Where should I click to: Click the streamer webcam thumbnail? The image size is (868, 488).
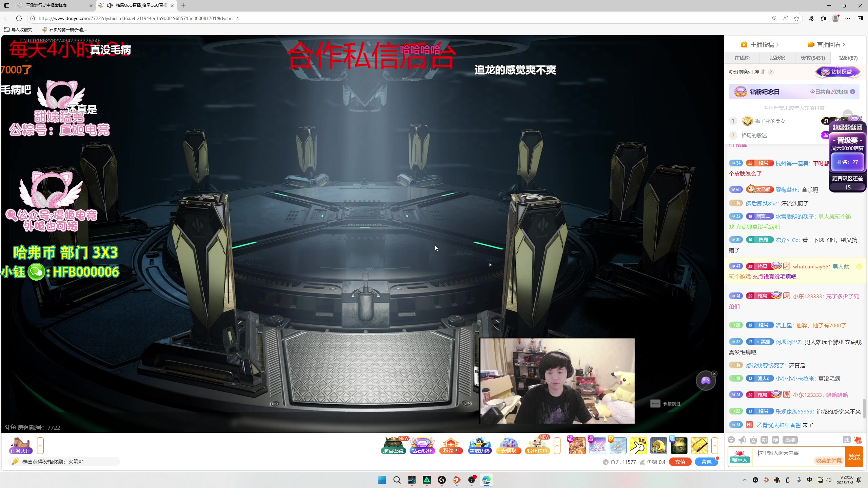point(557,381)
